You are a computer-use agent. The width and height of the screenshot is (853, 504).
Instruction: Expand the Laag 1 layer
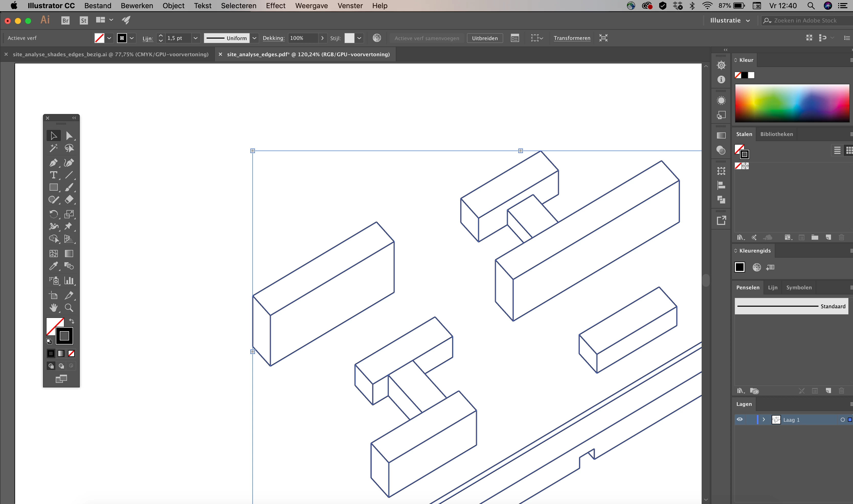[x=764, y=419]
